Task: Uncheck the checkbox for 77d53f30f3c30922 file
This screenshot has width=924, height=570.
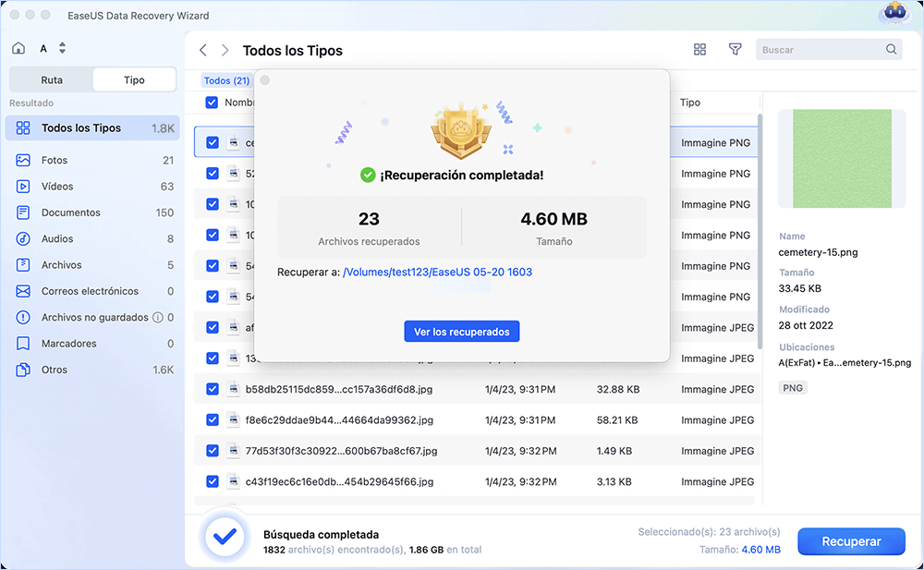Action: [213, 451]
